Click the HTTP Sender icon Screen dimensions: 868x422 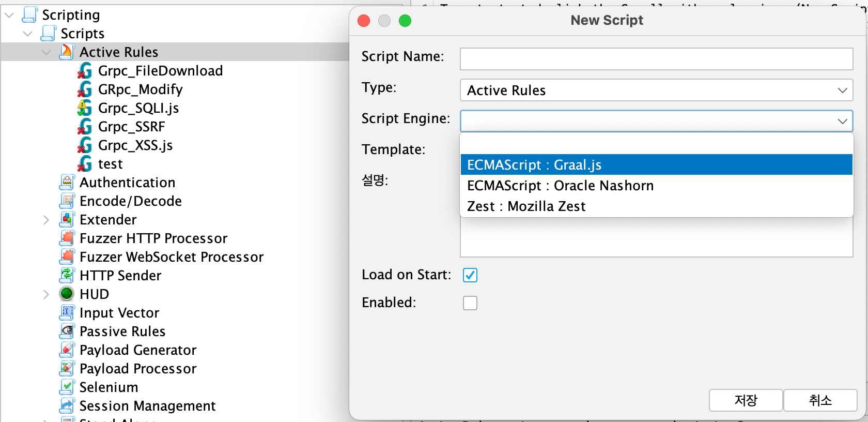[67, 276]
